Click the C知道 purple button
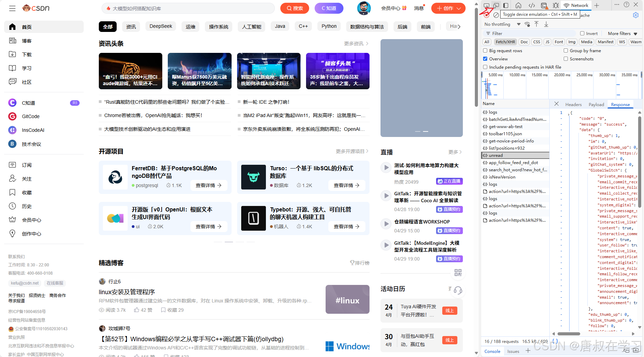Screen dimensions: 644x357 (x=329, y=8)
